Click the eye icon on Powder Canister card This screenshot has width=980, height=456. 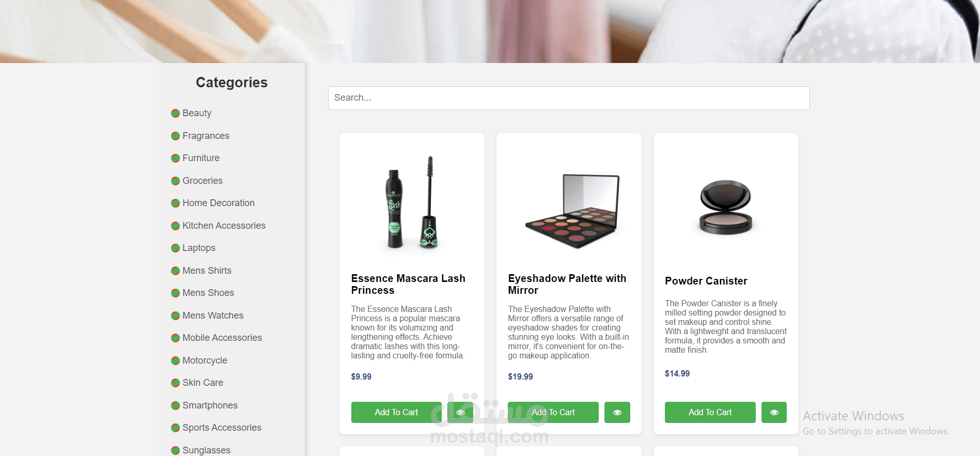(x=774, y=412)
